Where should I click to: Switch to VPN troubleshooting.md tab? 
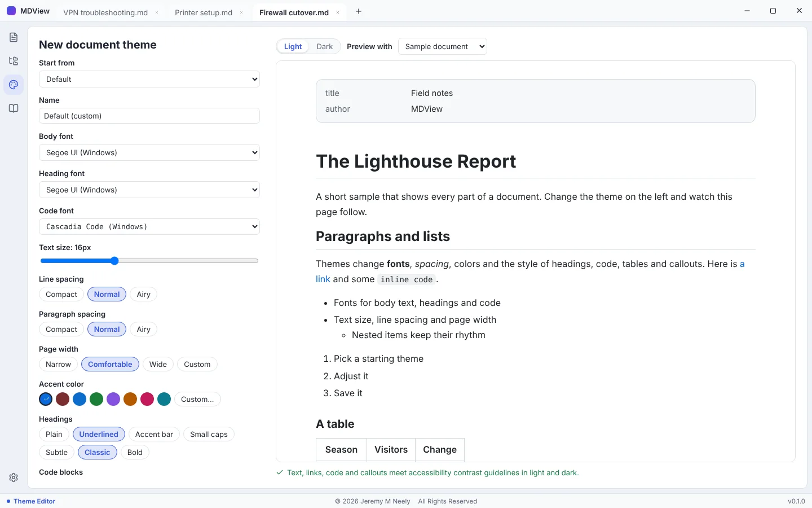click(105, 12)
